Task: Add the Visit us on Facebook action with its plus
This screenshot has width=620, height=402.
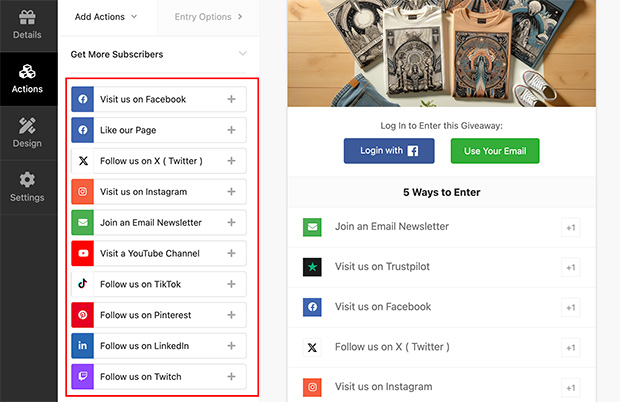Action: click(x=231, y=99)
